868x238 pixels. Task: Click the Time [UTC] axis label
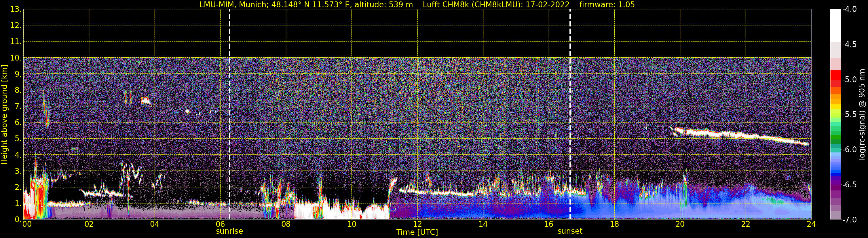click(417, 232)
